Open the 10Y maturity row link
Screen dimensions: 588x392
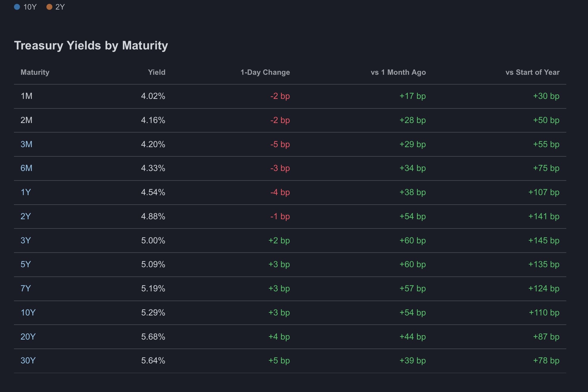click(28, 313)
